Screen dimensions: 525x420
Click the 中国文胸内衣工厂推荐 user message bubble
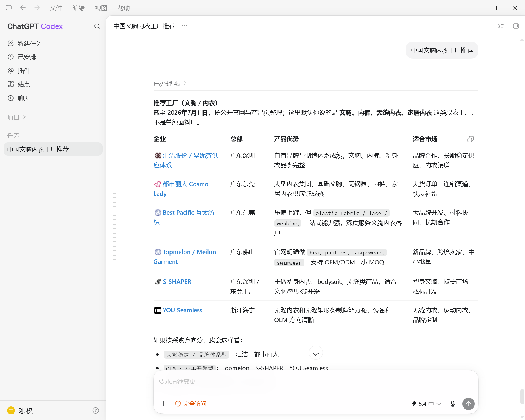pos(442,50)
